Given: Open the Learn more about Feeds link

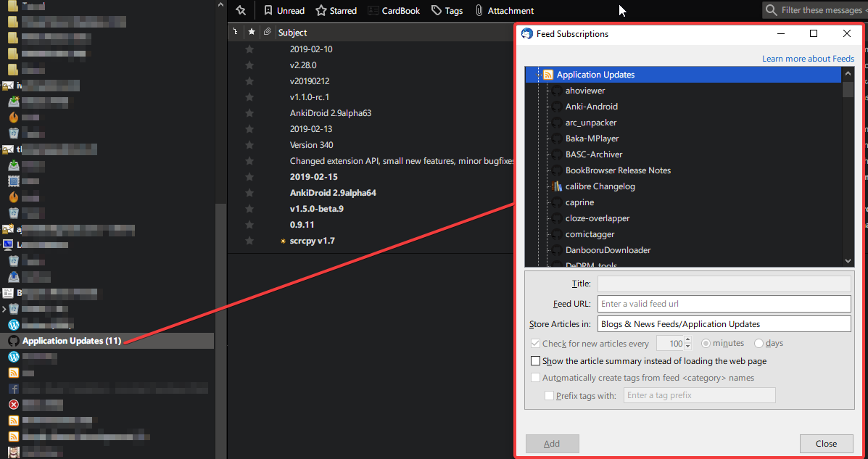Looking at the screenshot, I should (808, 59).
